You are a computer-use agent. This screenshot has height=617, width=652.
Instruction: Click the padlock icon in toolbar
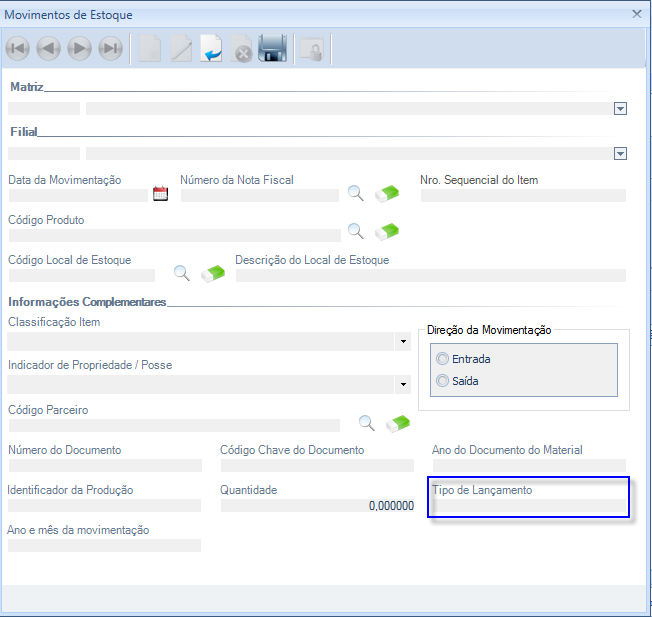tap(312, 48)
